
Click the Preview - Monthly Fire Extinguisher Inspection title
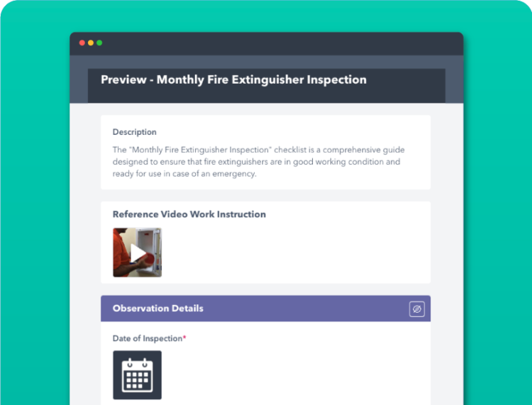tap(233, 79)
